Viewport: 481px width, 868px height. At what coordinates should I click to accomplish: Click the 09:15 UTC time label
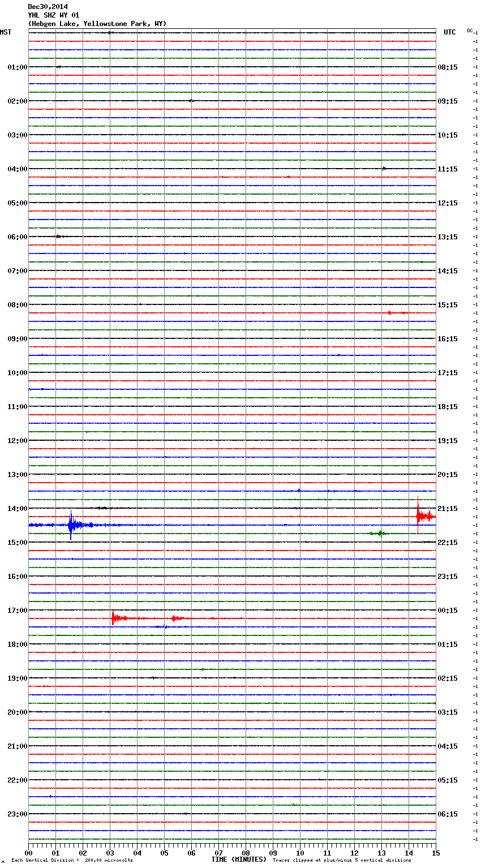coord(448,101)
